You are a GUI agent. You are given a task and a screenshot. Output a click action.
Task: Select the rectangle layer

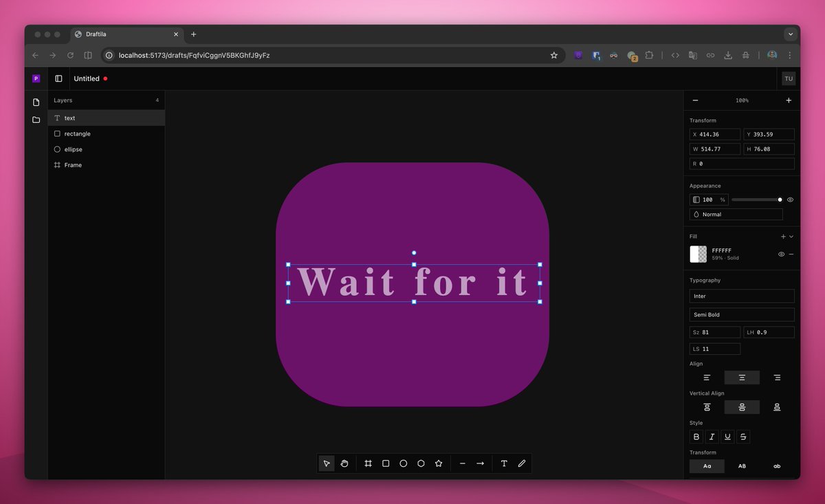click(107, 134)
